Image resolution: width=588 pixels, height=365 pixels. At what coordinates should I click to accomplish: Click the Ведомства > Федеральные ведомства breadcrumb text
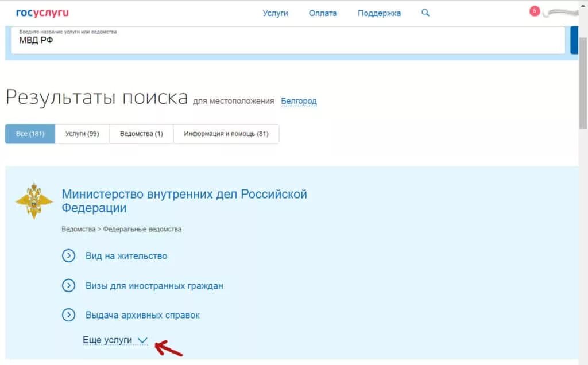[x=122, y=229]
